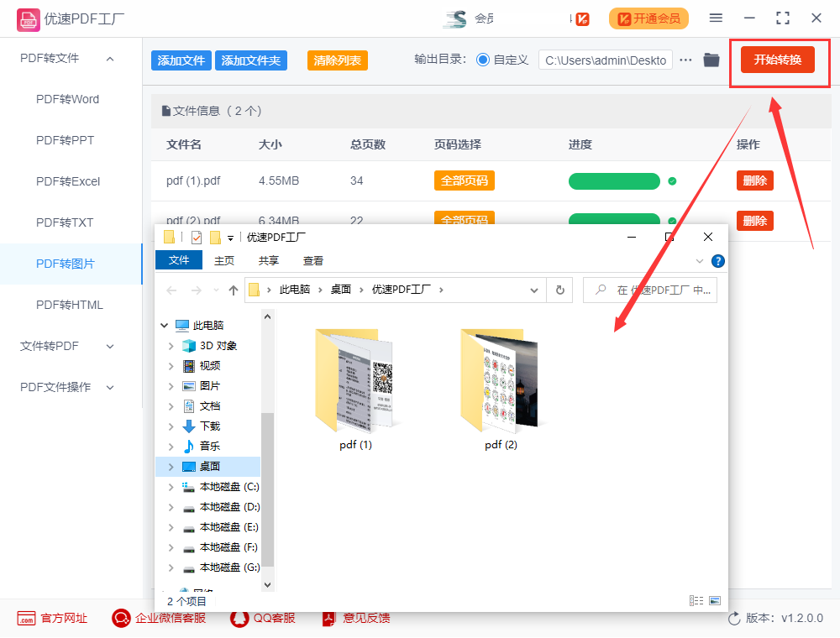Image resolution: width=840 pixels, height=638 pixels.
Task: Expand the Explorer ribbon chevron
Action: 699,261
